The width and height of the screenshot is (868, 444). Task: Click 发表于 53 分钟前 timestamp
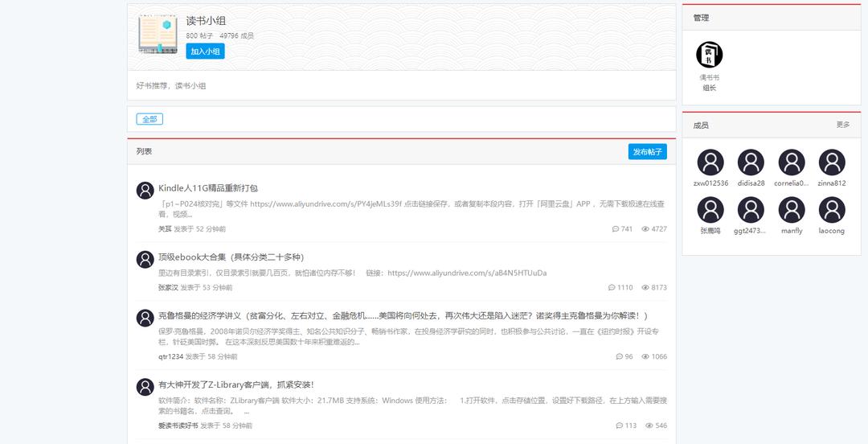point(207,288)
